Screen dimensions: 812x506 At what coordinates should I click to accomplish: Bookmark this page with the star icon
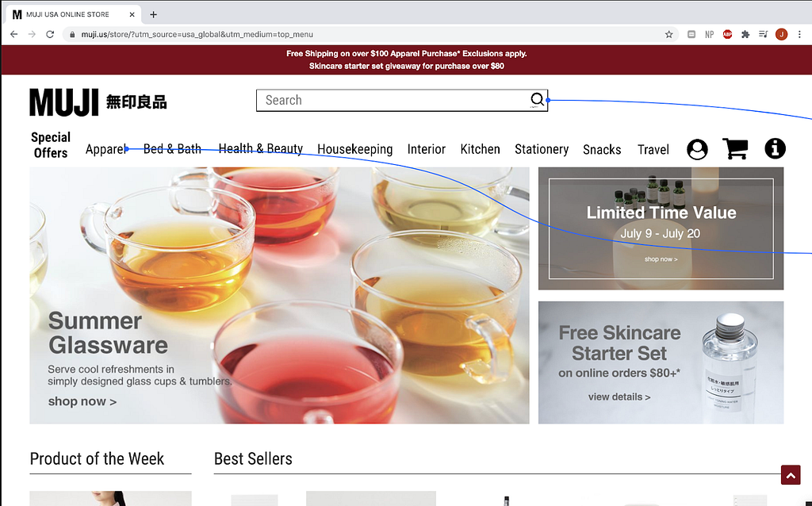tap(668, 34)
